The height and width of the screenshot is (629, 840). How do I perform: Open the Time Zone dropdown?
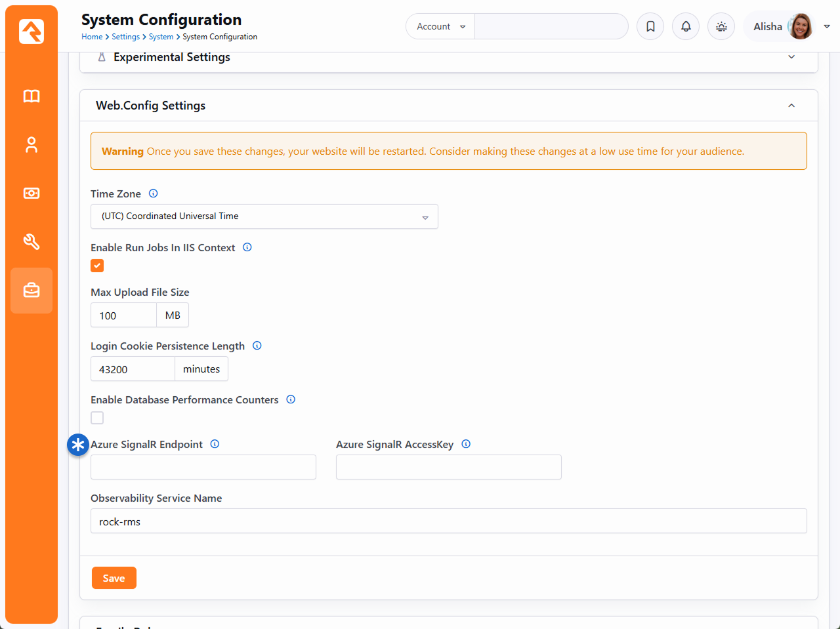(264, 216)
